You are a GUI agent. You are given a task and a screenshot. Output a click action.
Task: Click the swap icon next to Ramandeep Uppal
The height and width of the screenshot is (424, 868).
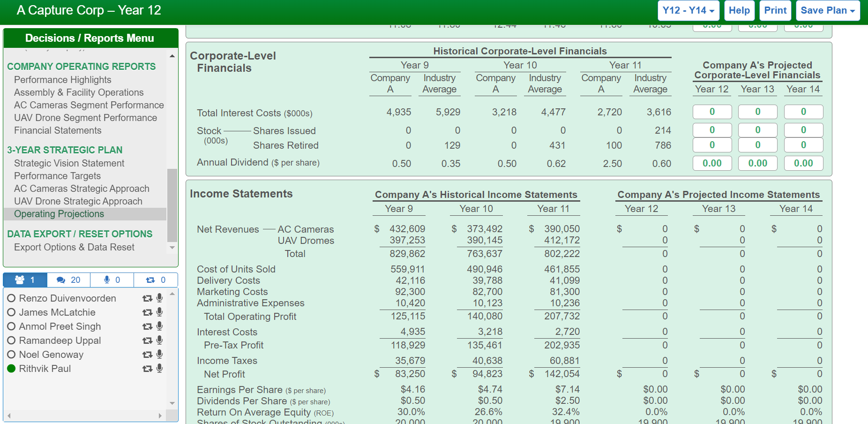[x=147, y=340]
